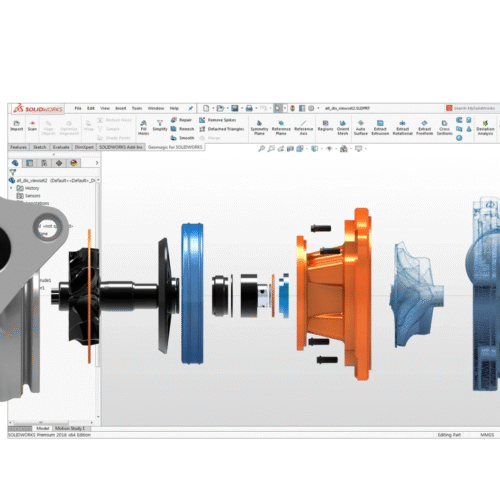Open the Tools menu

pos(137,108)
